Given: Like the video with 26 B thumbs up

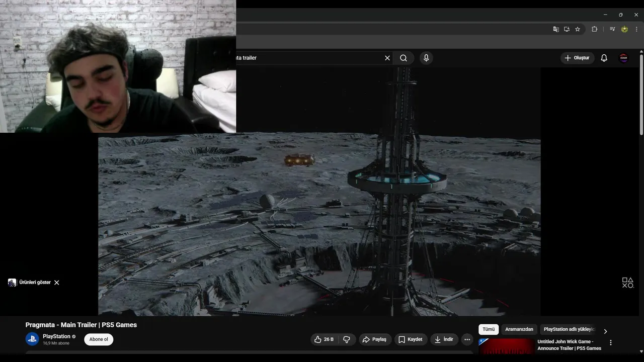Looking at the screenshot, I should (324, 339).
